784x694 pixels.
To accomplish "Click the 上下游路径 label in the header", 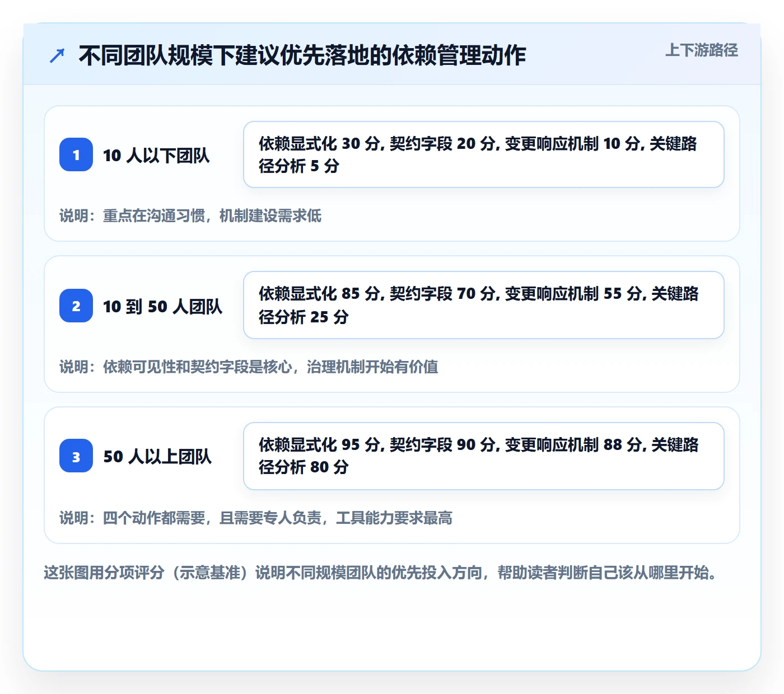I will point(702,50).
